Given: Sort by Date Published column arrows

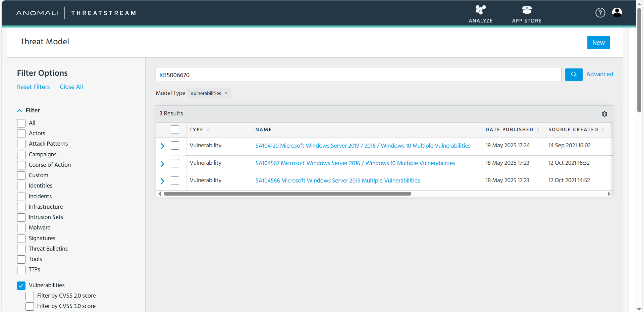Looking at the screenshot, I should [x=538, y=130].
